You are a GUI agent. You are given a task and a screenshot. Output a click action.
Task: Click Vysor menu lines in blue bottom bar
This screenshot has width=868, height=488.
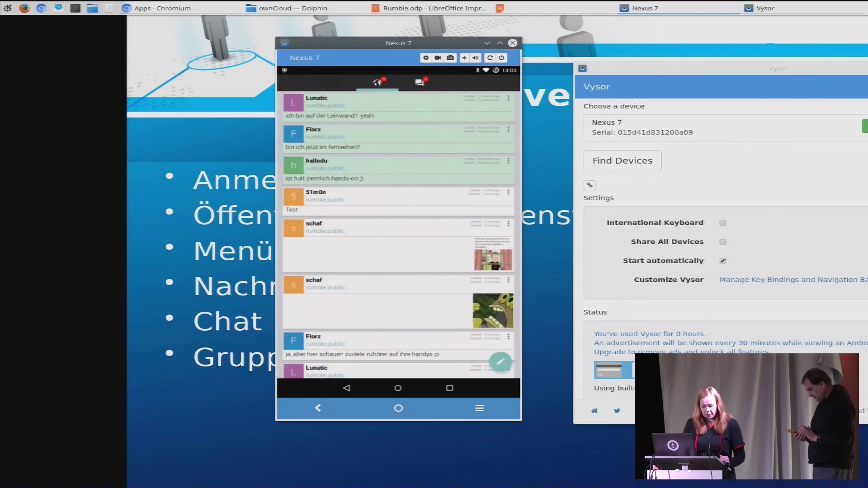point(479,408)
